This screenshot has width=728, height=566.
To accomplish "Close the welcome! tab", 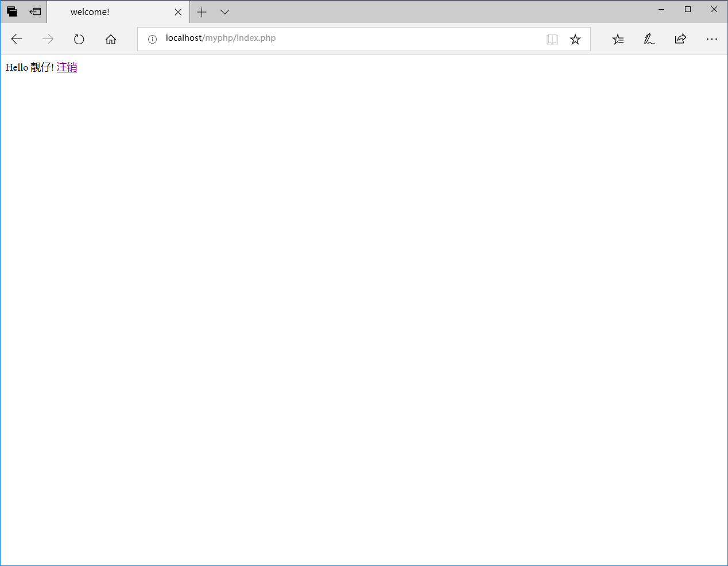I will tap(178, 12).
